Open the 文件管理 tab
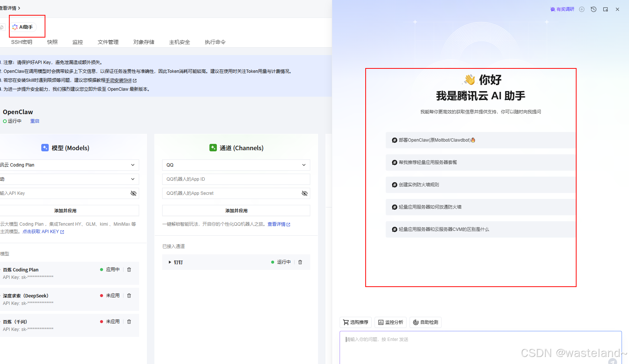 pyautogui.click(x=108, y=42)
